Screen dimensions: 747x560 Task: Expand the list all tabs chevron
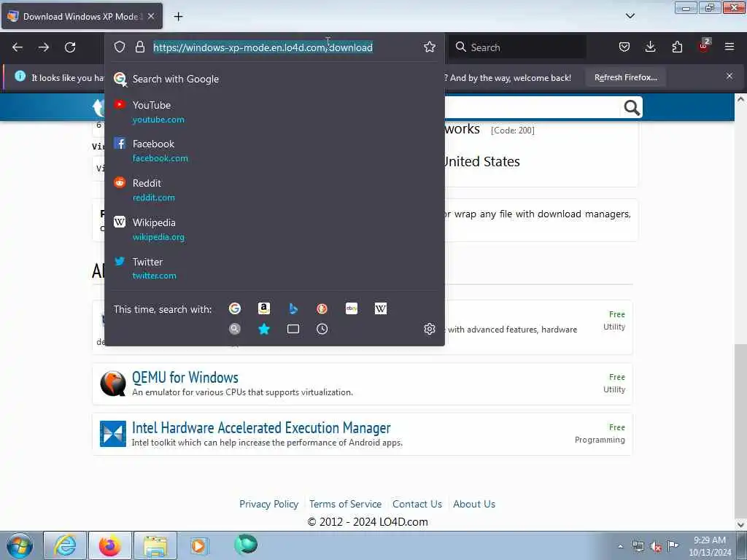pos(630,16)
